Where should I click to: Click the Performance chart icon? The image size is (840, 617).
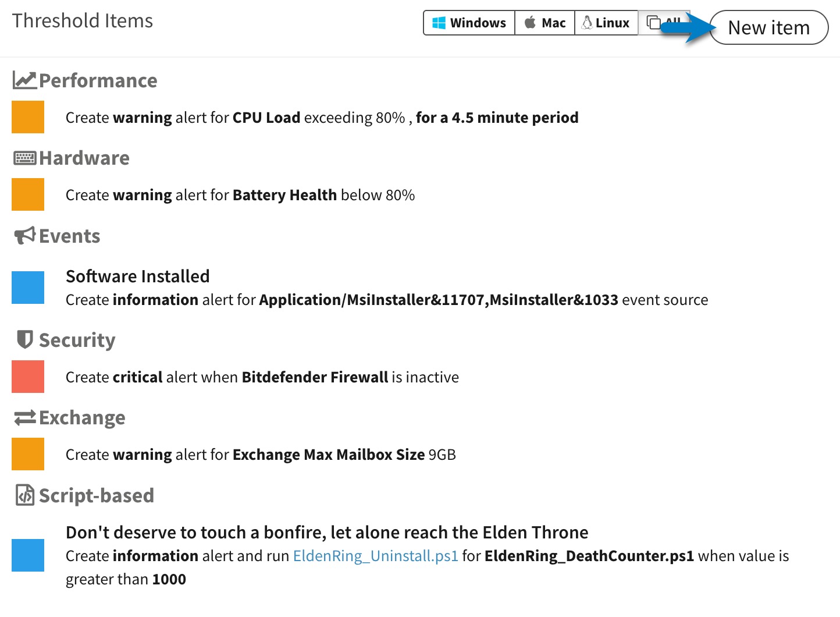pyautogui.click(x=24, y=80)
